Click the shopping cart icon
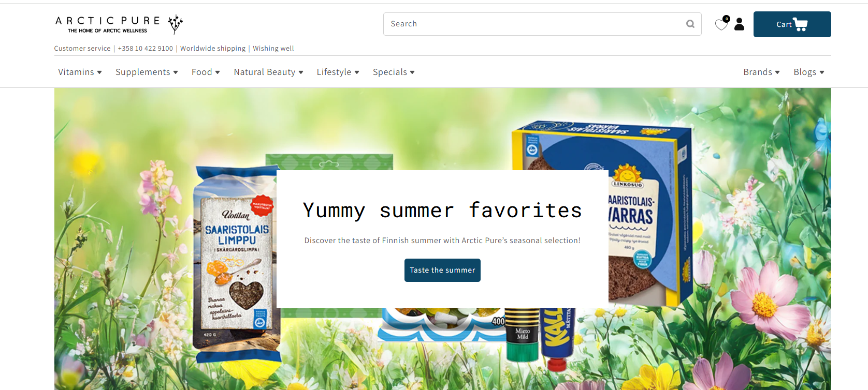868x390 pixels. pyautogui.click(x=801, y=24)
